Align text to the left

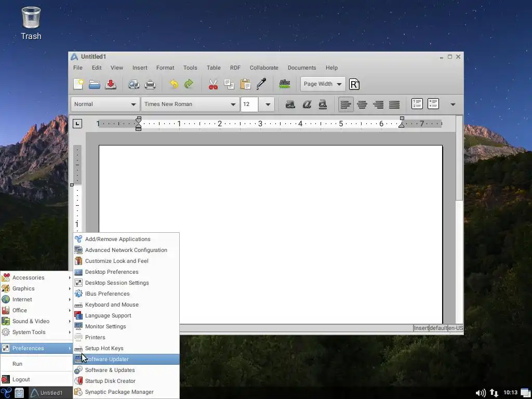[345, 104]
